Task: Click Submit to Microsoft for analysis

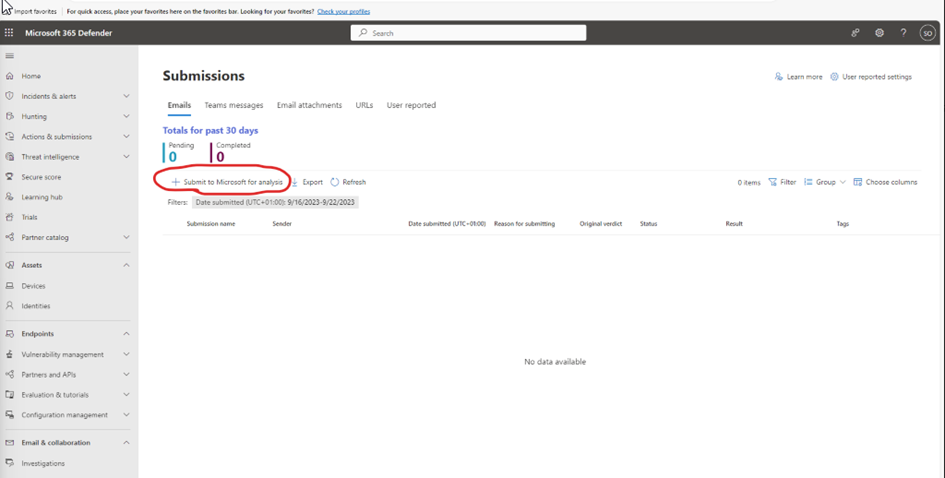Action: click(227, 182)
